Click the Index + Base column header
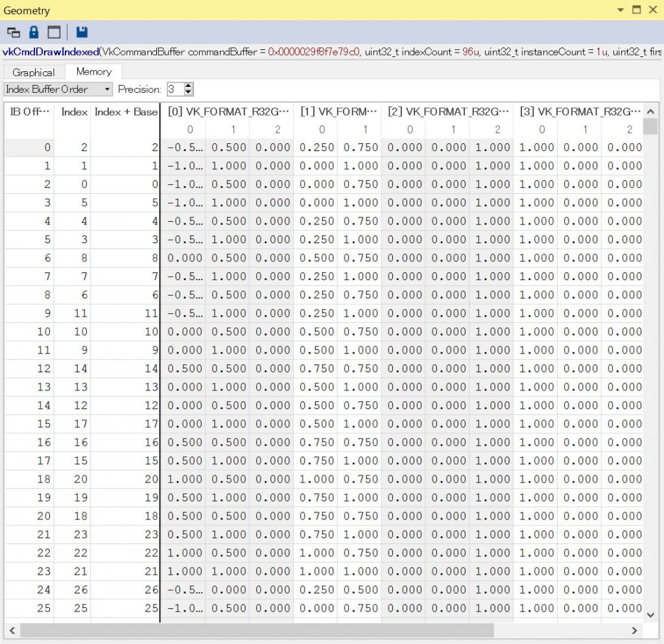 126,112
